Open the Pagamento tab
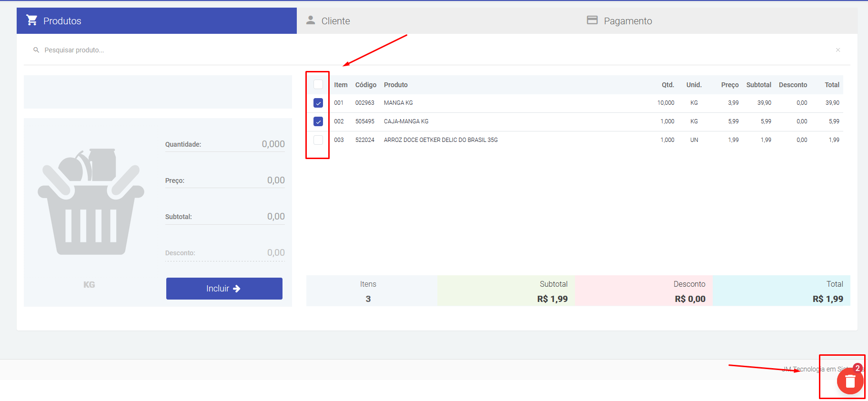Screen dimensions: 868x401 [x=627, y=21]
